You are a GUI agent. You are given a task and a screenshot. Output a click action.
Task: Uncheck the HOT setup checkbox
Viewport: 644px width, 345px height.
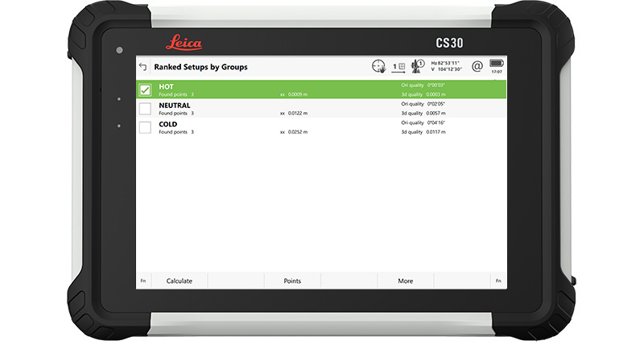click(x=145, y=89)
